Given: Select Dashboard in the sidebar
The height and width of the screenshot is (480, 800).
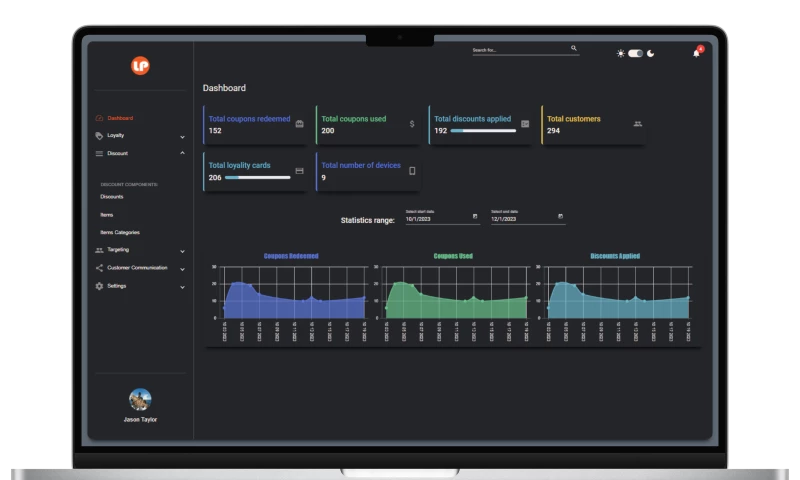Looking at the screenshot, I should (x=120, y=118).
